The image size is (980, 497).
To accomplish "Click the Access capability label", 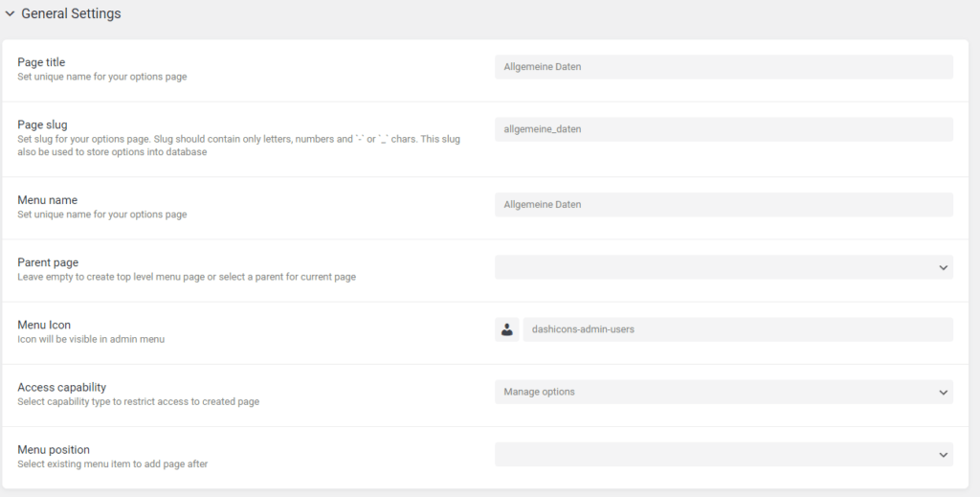I will (x=61, y=387).
